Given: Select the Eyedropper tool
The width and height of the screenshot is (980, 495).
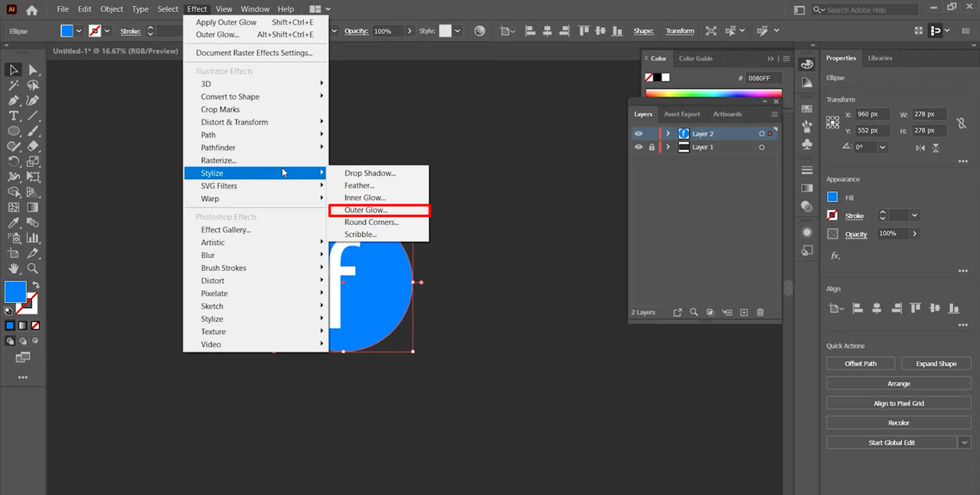Looking at the screenshot, I should click(14, 223).
